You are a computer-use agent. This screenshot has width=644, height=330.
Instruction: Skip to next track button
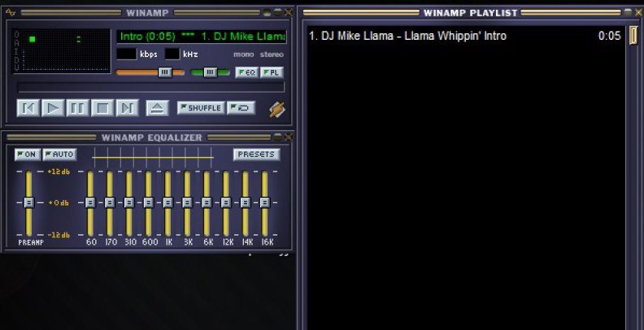click(x=127, y=108)
